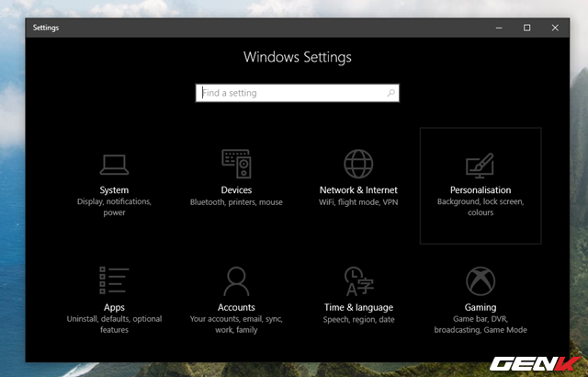Click the magnifier icon in search box
Screen dimensions: 588x377
click(x=390, y=93)
